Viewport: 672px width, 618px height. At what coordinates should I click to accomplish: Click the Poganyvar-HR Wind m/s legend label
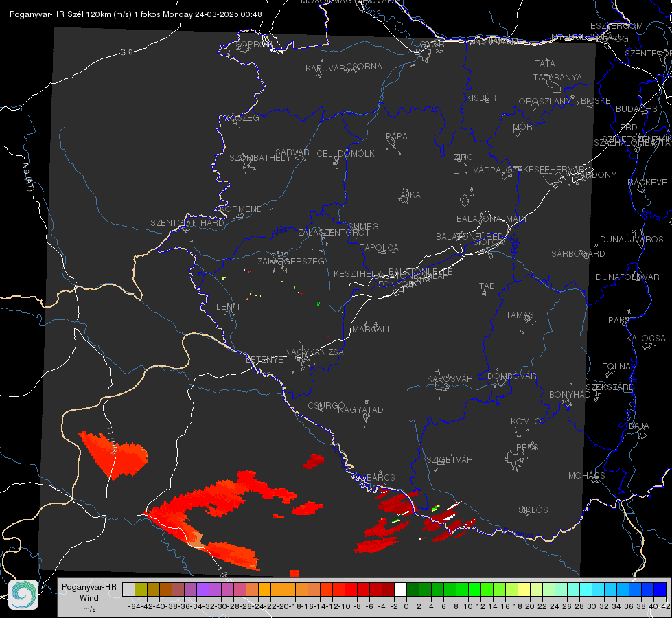point(89,597)
